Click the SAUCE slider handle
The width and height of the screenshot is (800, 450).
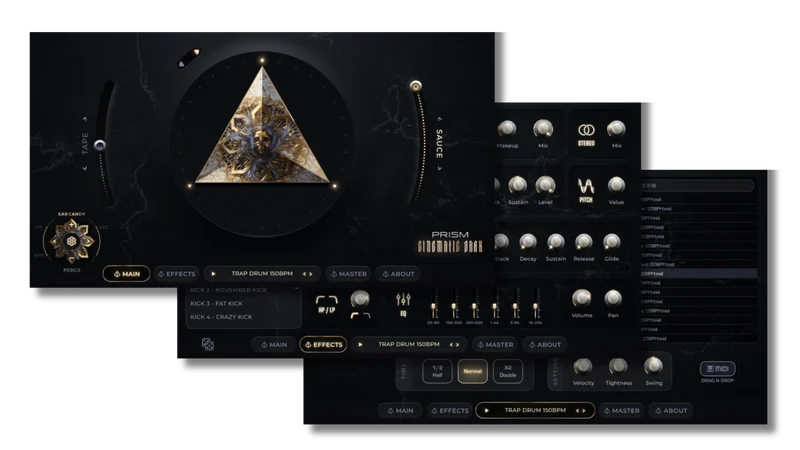(x=416, y=86)
